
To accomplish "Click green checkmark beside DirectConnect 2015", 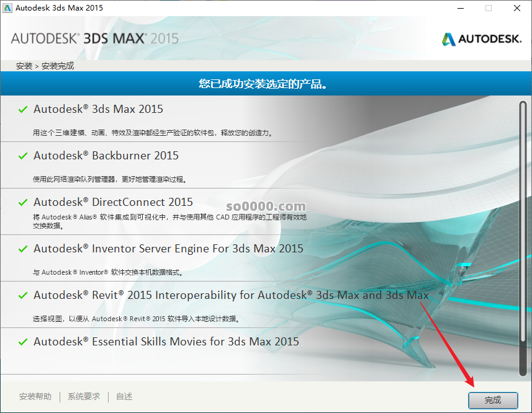I will click(23, 203).
